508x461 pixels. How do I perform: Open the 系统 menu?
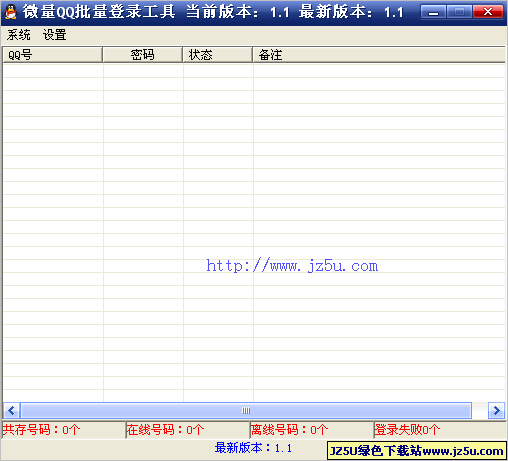click(19, 35)
